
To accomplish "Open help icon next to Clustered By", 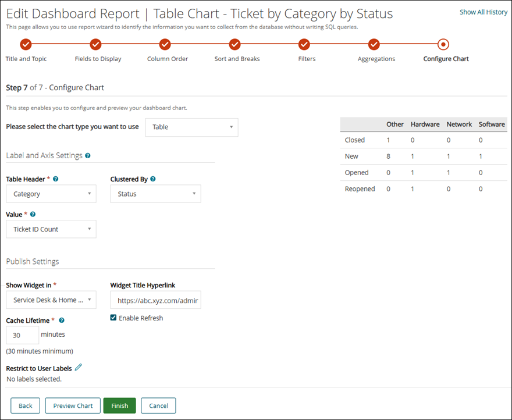I will pos(153,179).
